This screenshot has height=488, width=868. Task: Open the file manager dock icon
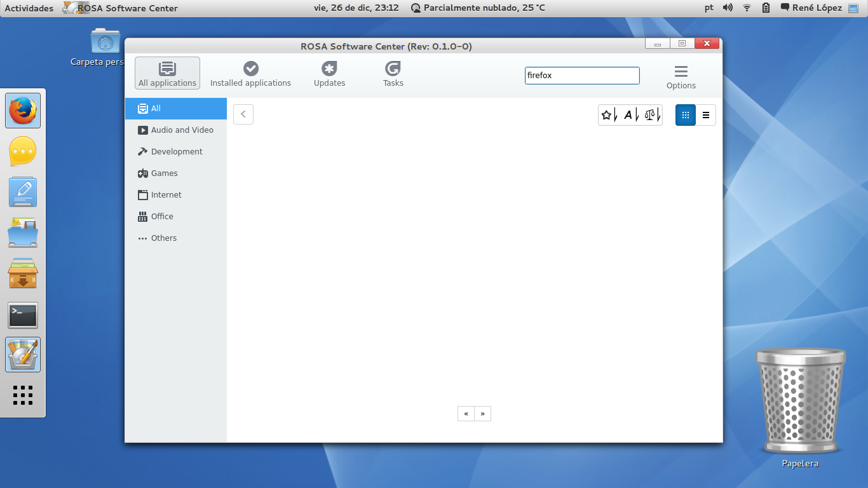[x=23, y=233]
